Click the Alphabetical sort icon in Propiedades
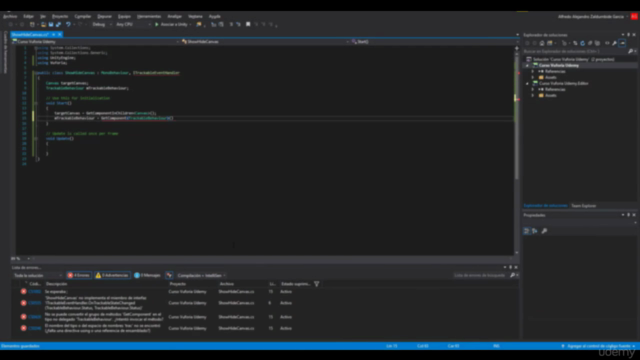The height and width of the screenshot is (360, 640). 535,231
